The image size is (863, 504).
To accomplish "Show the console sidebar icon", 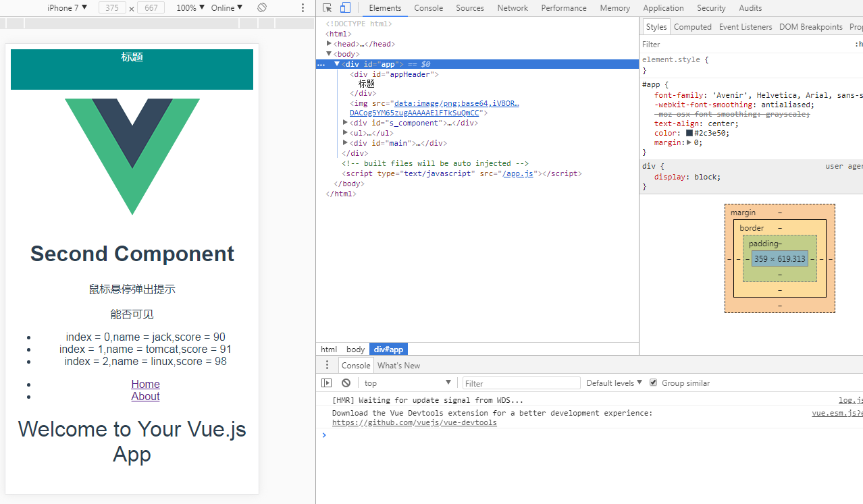I will (x=327, y=383).
